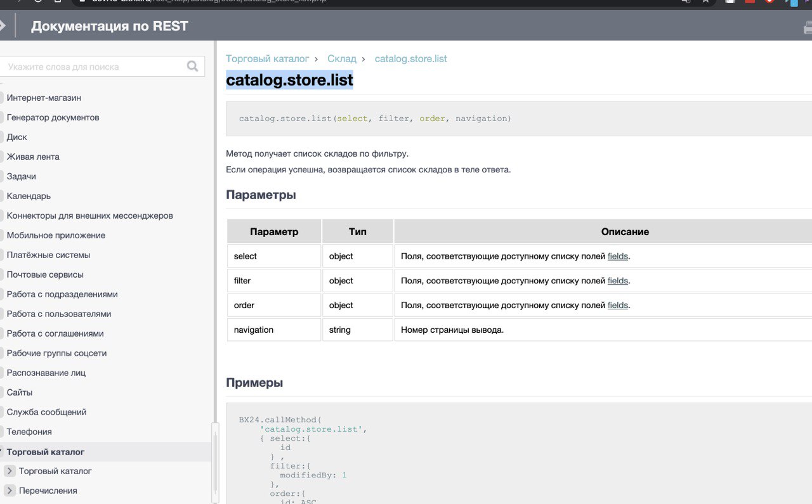Image resolution: width=812 pixels, height=504 pixels.
Task: Go to the Склад breadcrumb link
Action: (x=341, y=59)
